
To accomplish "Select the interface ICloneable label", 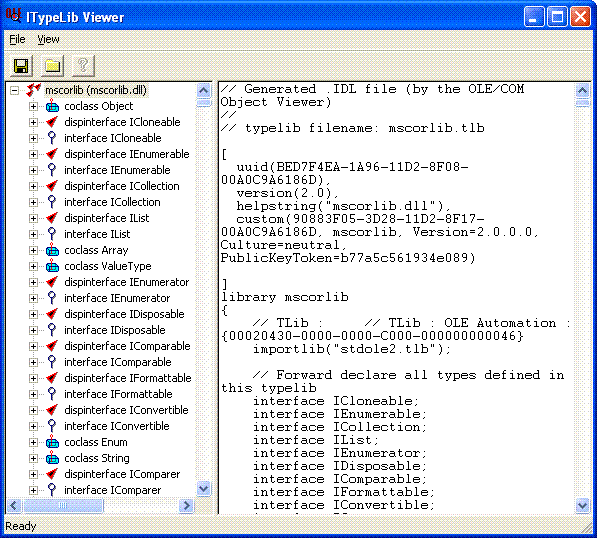I will pos(113,138).
